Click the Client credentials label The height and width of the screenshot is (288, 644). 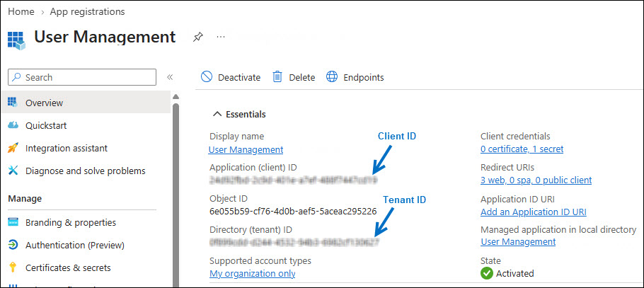515,136
